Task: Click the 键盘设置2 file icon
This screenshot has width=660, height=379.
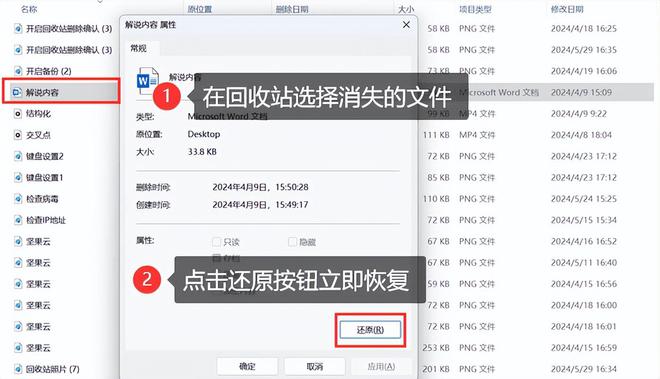Action: tap(18, 156)
